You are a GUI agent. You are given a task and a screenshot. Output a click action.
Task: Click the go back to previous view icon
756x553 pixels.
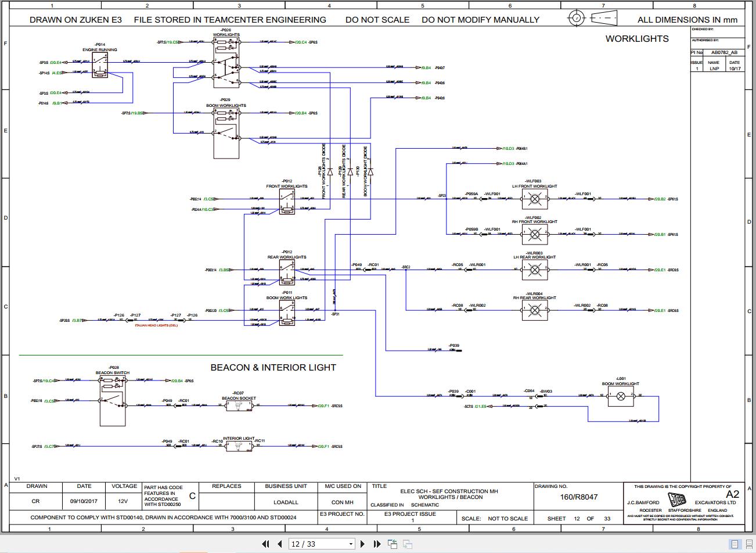point(393,544)
